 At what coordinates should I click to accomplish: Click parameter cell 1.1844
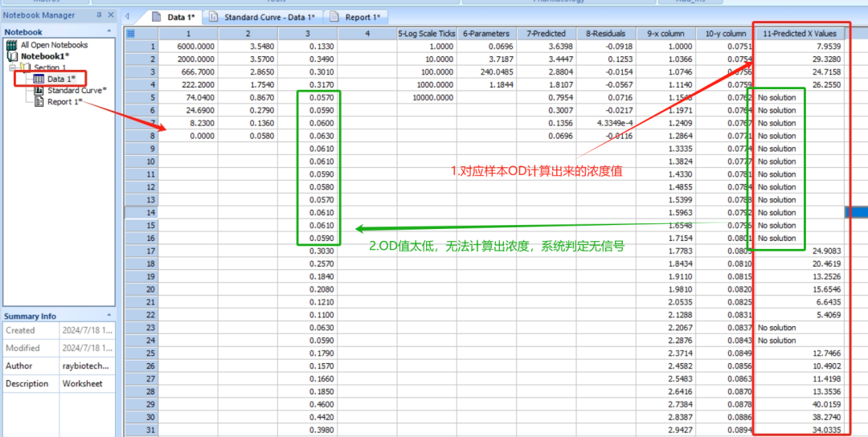(x=486, y=84)
